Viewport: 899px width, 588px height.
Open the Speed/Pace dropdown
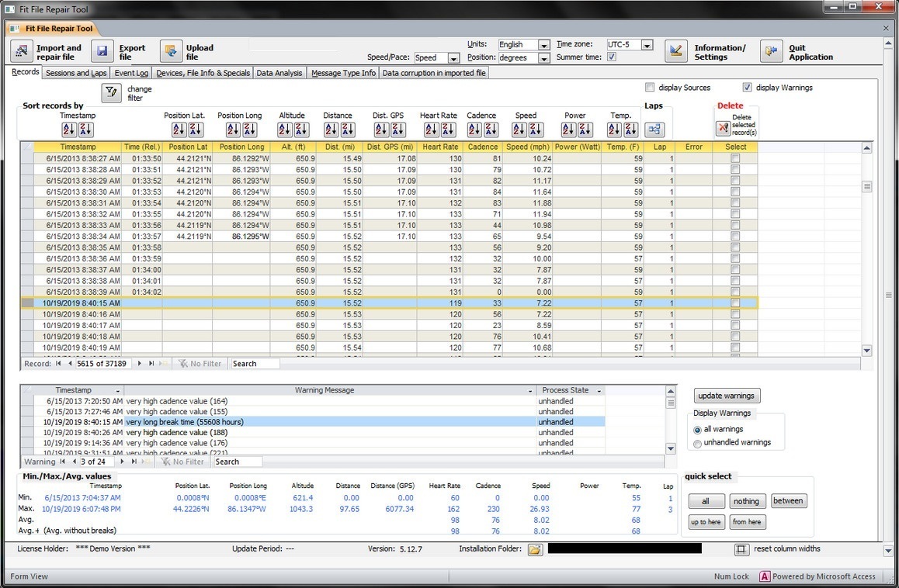pyautogui.click(x=453, y=58)
